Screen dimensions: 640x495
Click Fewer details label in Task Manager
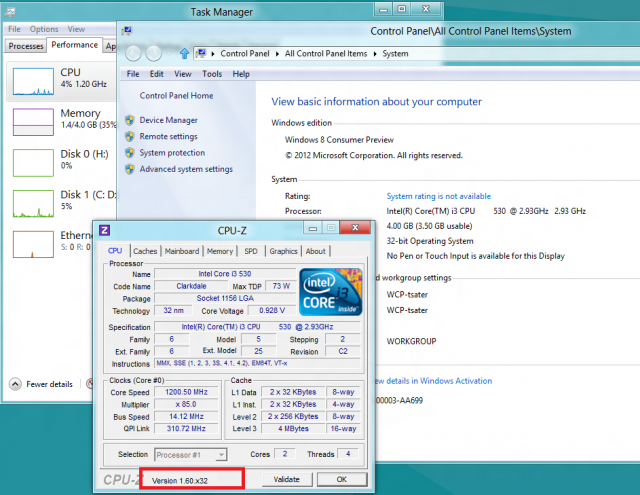[49, 384]
